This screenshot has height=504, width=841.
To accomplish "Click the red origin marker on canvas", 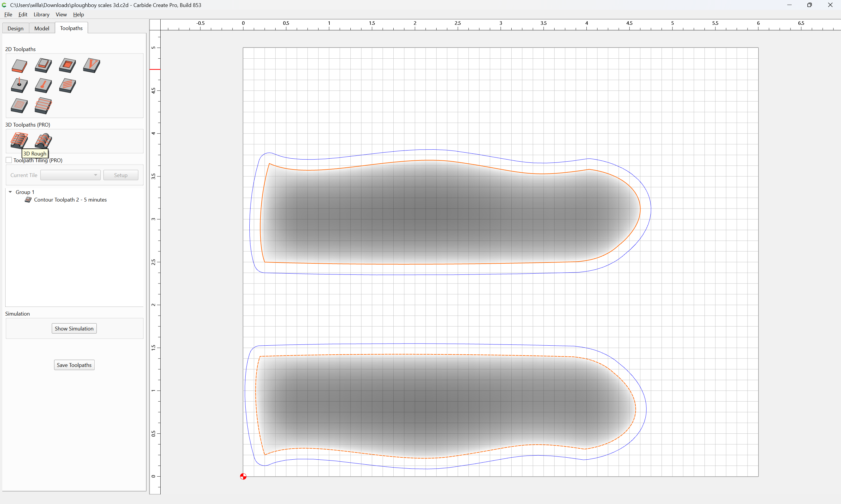I will (x=243, y=477).
